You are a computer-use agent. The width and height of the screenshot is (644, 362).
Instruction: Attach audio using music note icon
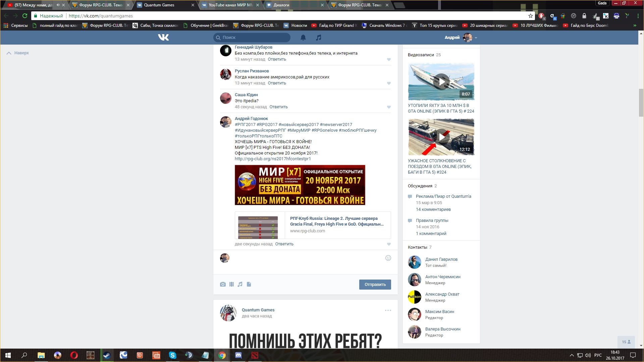[x=240, y=284]
